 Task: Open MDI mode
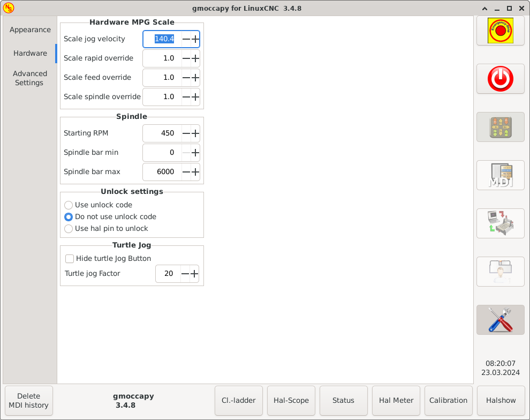pos(500,175)
